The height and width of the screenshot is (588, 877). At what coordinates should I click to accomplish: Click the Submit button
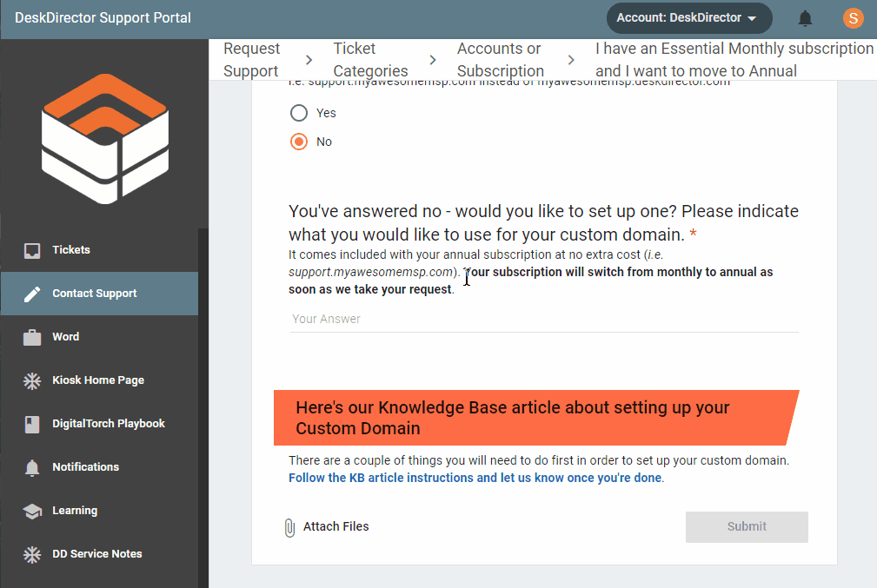click(x=747, y=527)
